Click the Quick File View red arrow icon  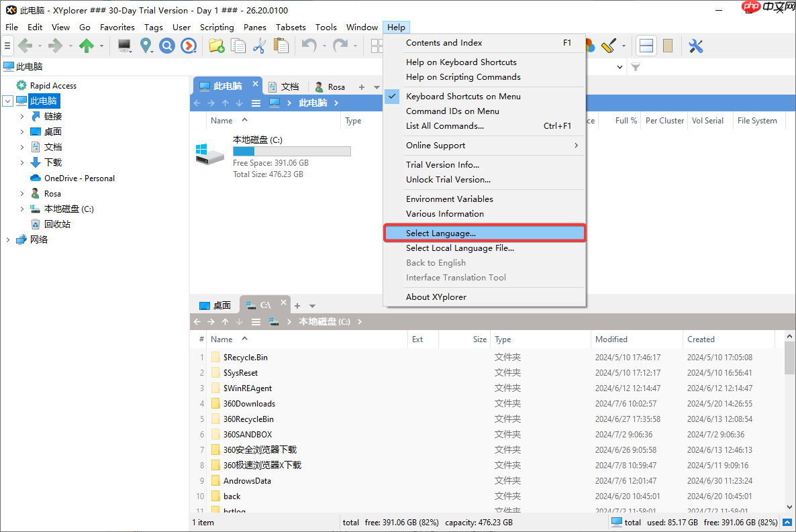189,46
